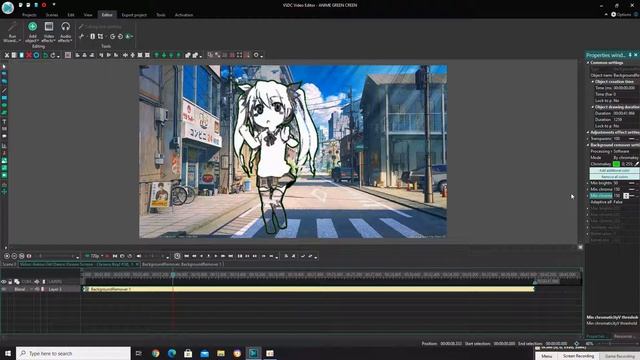Open Chrome from the taskbar
This screenshot has height=360, width=640.
tap(156, 353)
